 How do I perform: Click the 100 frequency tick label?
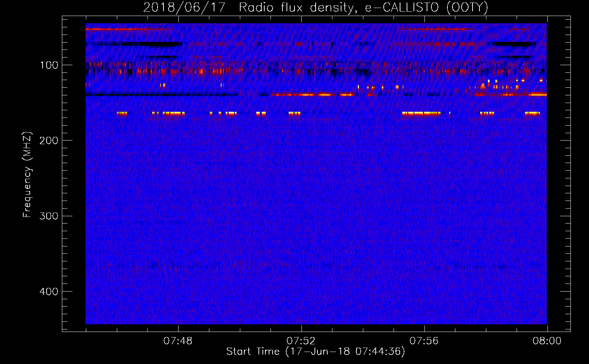49,65
